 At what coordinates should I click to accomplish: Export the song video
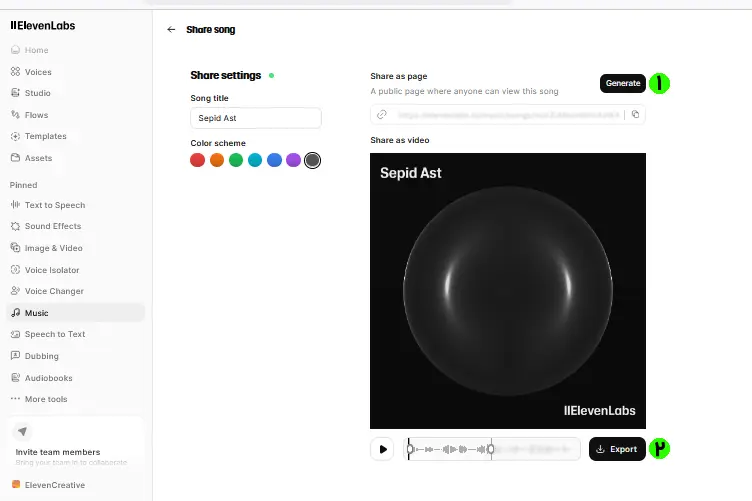617,449
